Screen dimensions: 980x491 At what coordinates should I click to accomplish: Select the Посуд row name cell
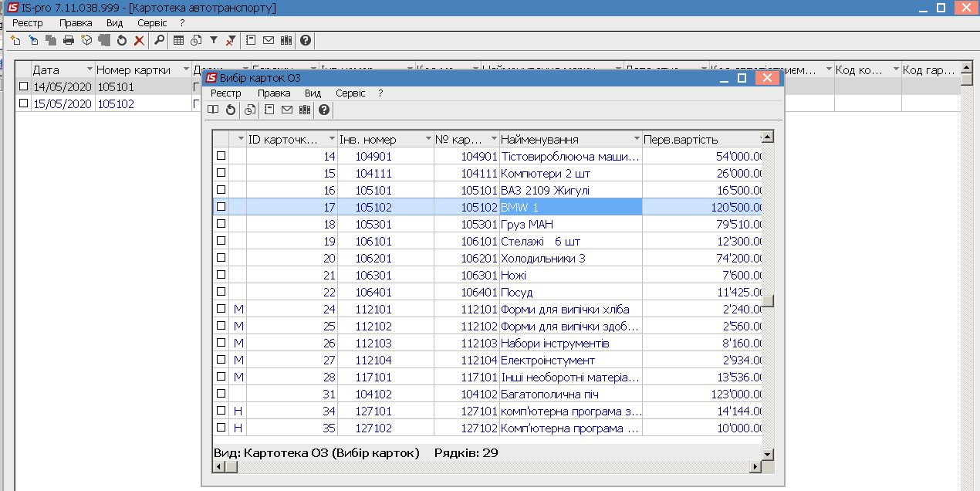571,292
